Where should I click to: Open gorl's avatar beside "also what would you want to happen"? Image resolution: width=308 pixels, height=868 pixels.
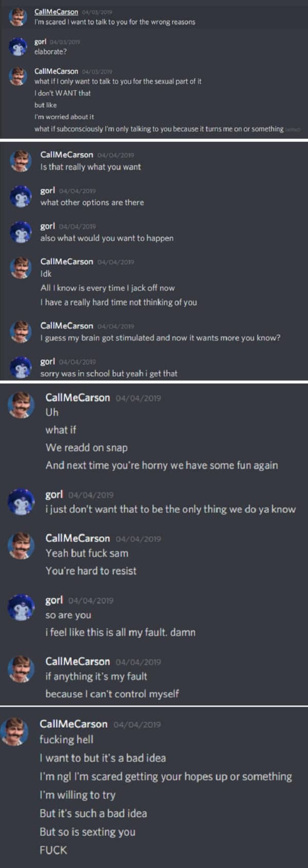click(21, 232)
